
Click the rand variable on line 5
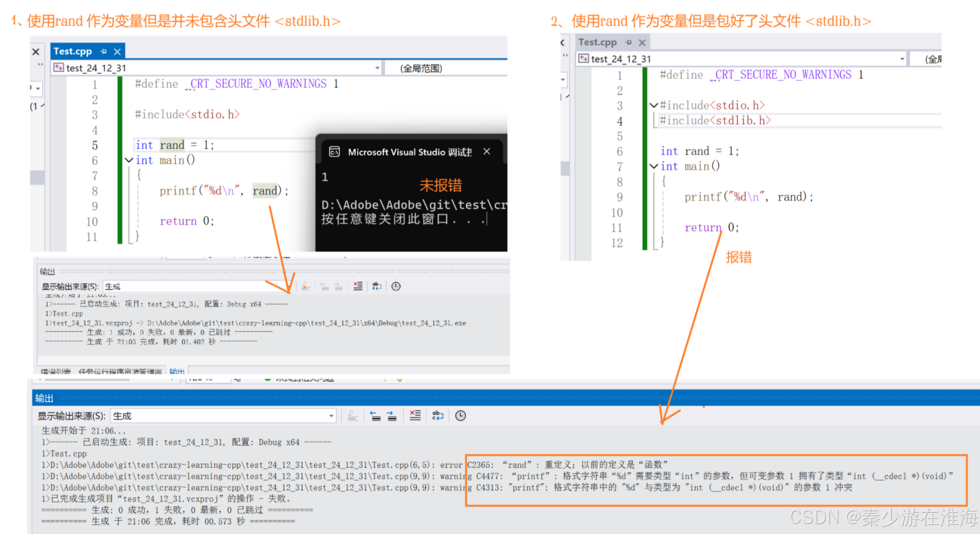tap(172, 145)
